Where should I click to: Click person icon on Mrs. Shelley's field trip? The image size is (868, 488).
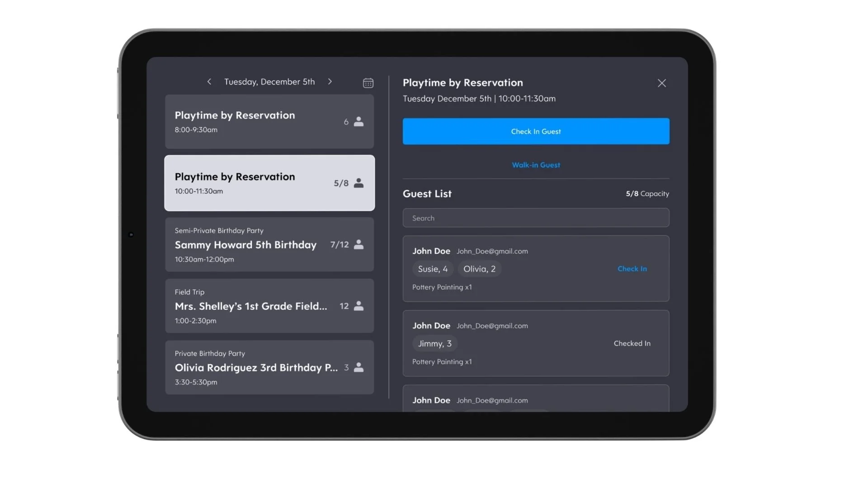pos(359,306)
